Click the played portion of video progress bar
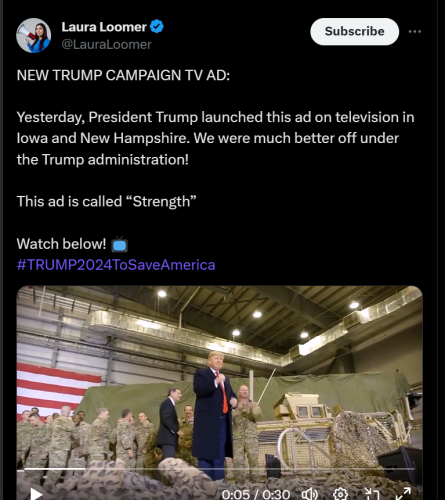Image resolution: width=445 pixels, height=500 pixels. pyautogui.click(x=54, y=469)
